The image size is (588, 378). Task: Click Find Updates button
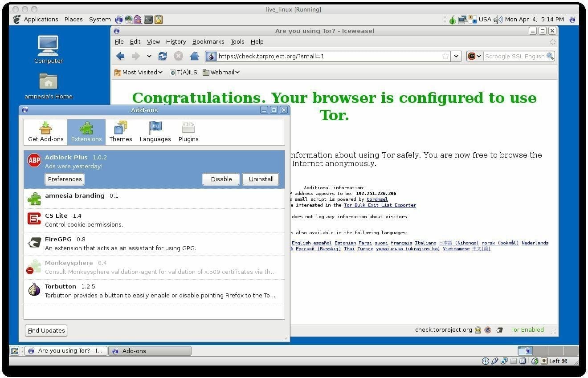(46, 330)
